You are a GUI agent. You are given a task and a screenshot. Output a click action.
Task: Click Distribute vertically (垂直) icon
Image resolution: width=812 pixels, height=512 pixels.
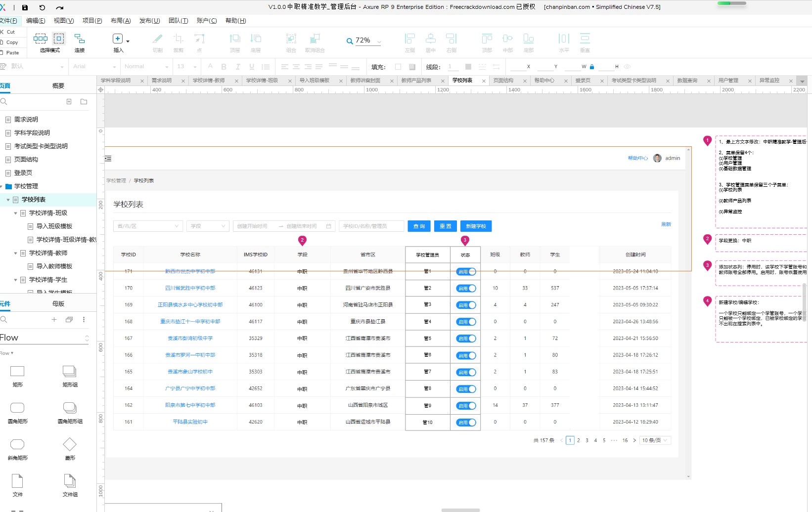pos(585,39)
